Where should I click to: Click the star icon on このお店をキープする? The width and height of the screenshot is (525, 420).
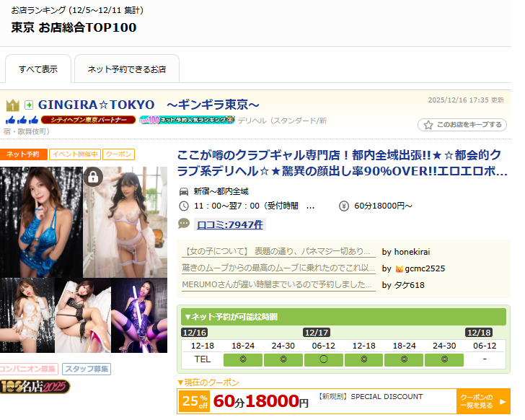pos(428,125)
